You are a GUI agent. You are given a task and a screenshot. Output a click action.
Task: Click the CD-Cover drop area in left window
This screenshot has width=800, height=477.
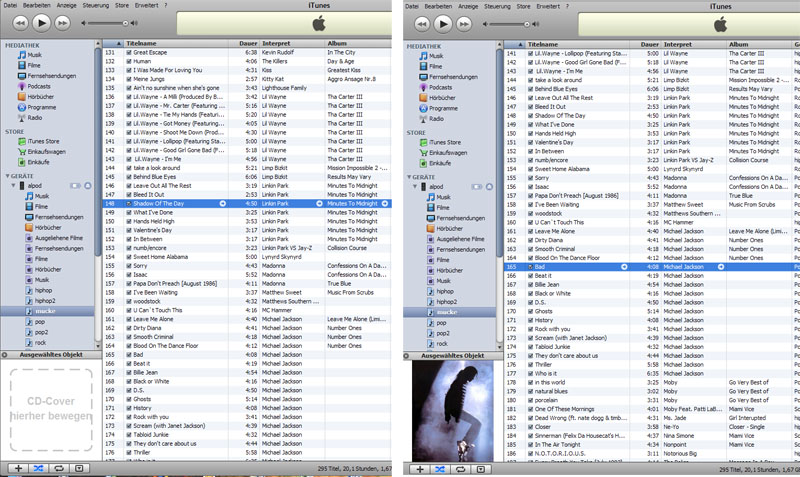tap(51, 410)
